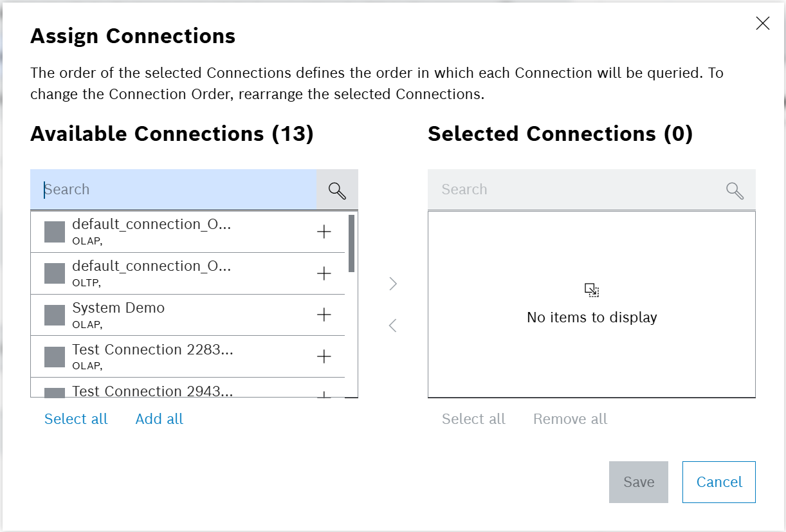Click the Available Connections search magnifier icon

coord(337,190)
